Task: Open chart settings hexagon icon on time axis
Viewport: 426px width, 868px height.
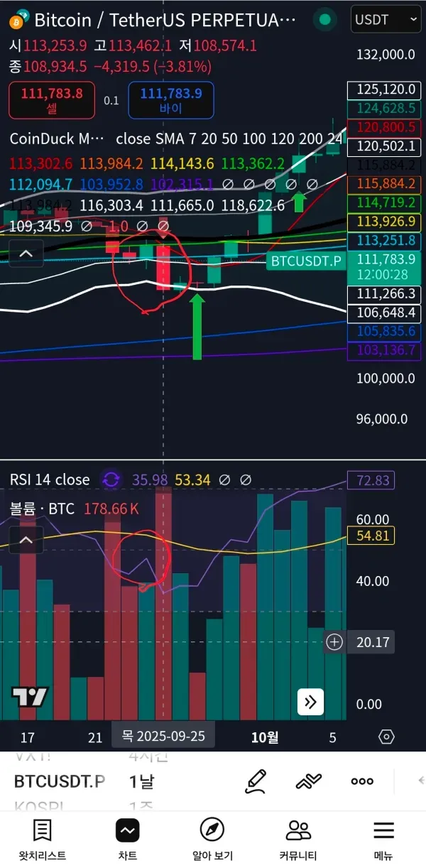Action: click(386, 737)
